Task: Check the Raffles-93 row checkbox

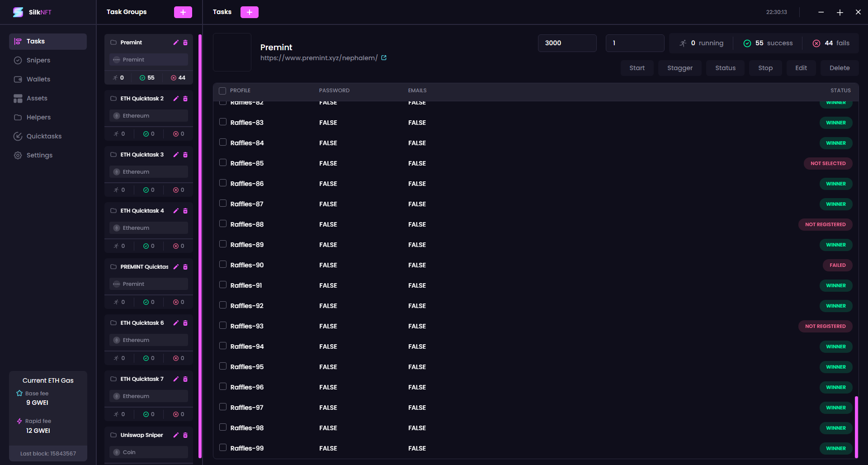Action: coord(223,326)
